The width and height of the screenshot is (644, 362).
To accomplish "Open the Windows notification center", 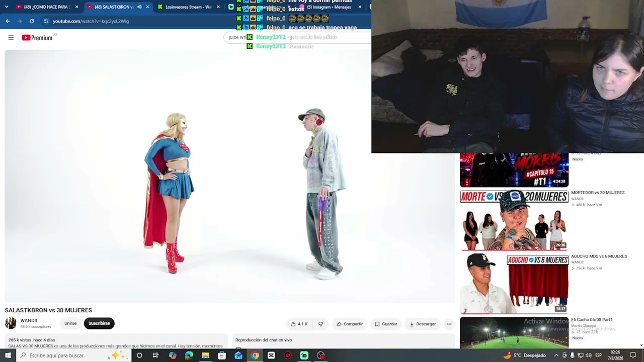I will coord(633,355).
